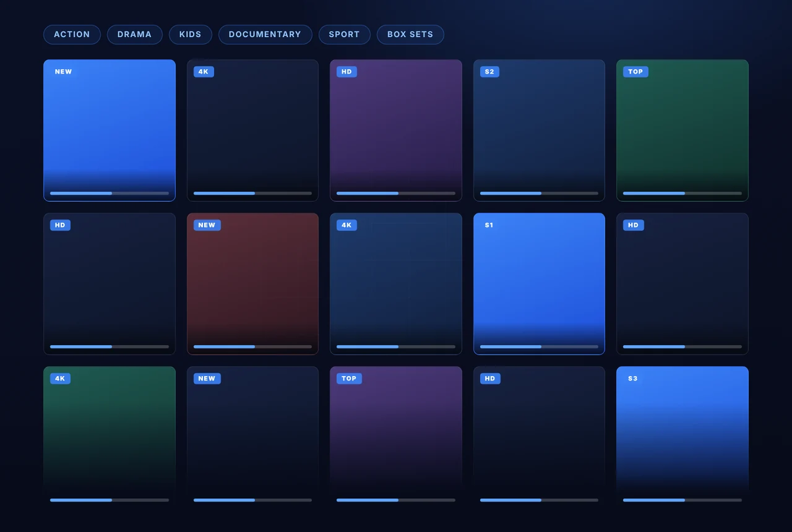
Task: Select the ACTION category chip
Action: [x=72, y=35]
